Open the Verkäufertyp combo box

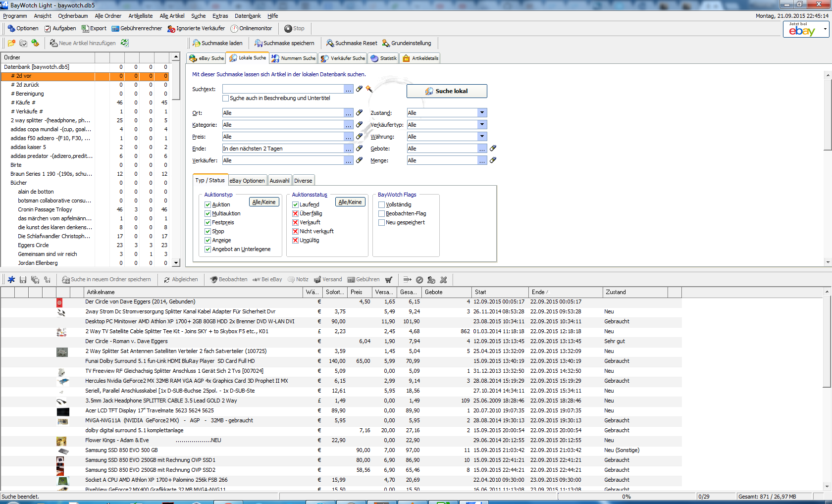[x=482, y=125]
